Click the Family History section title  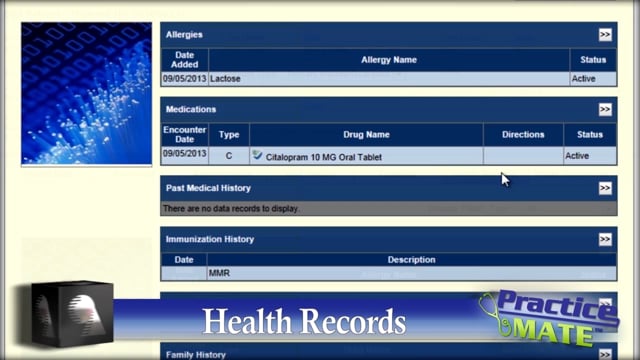click(196, 355)
